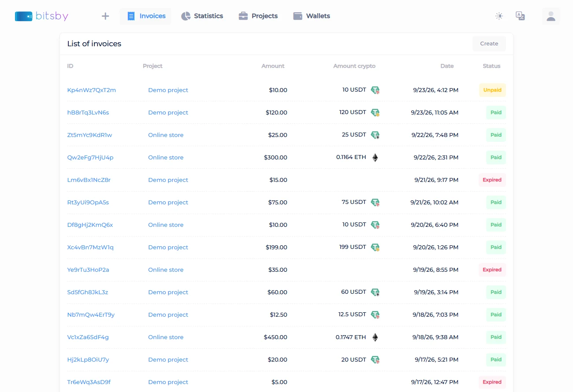Click the Status column header
The image size is (573, 392).
491,66
